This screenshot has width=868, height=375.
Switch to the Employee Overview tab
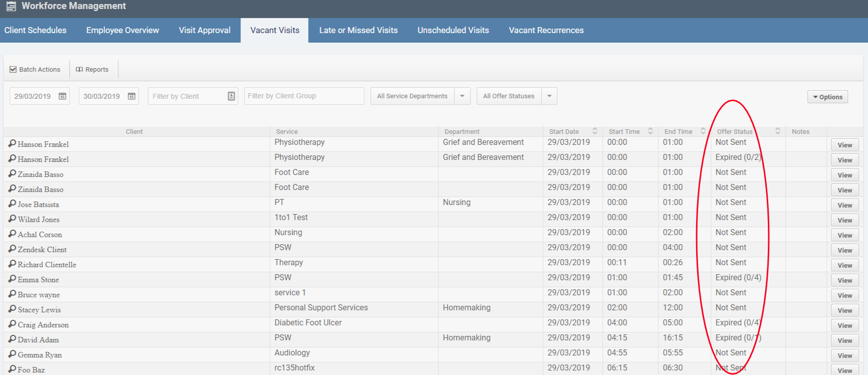click(x=122, y=31)
